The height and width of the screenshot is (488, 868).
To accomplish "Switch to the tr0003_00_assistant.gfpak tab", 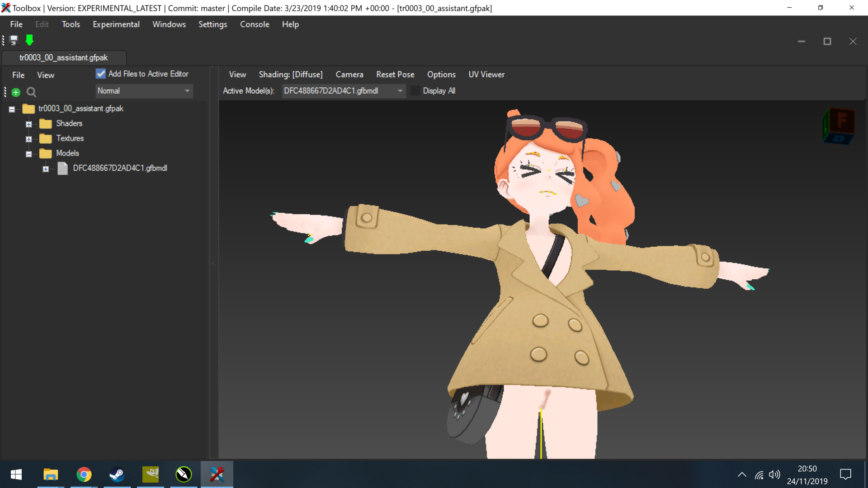I will (64, 58).
